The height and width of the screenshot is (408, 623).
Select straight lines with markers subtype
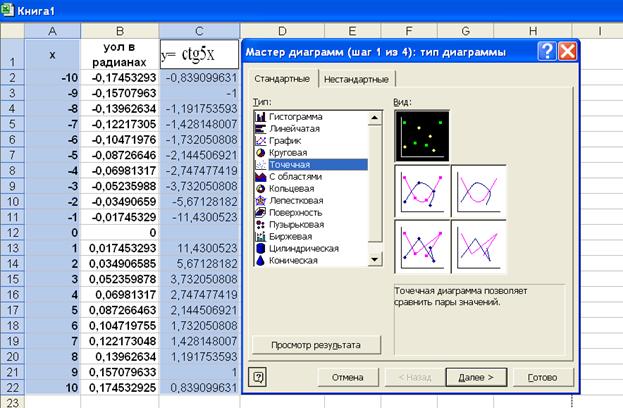click(422, 247)
